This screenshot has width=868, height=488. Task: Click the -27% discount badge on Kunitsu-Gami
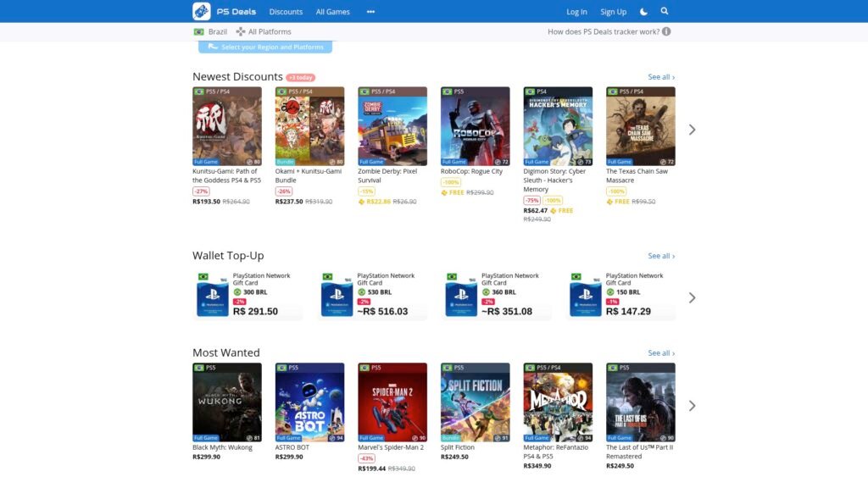pyautogui.click(x=201, y=191)
